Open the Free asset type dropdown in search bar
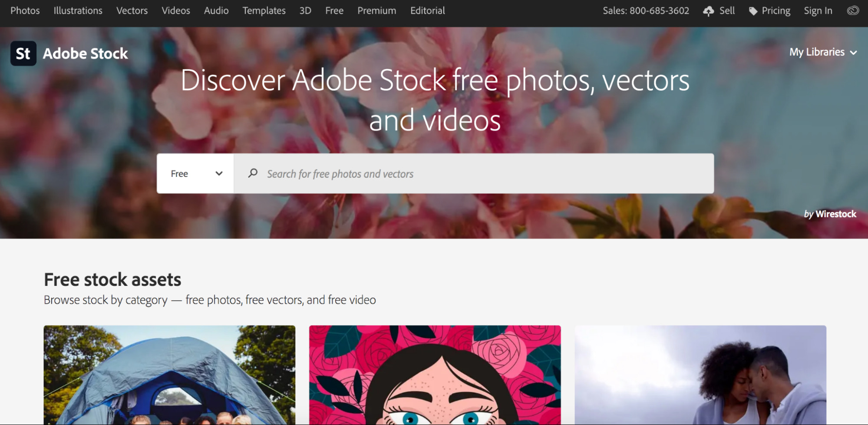 coord(195,173)
